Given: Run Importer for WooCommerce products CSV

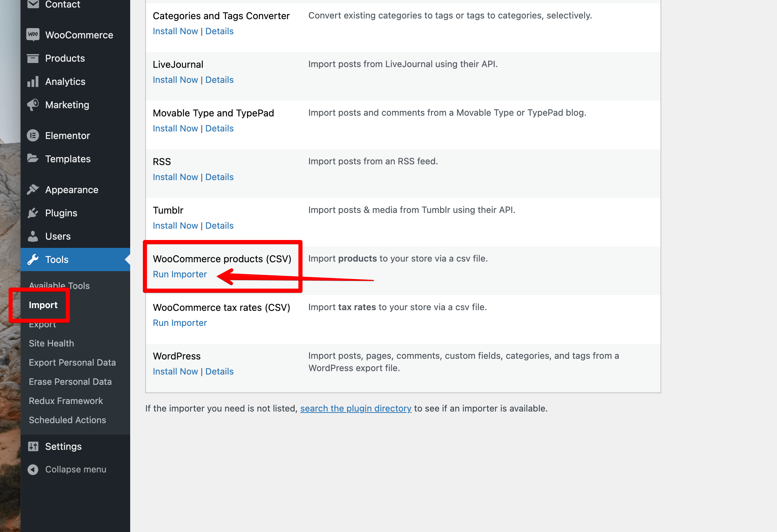Looking at the screenshot, I should [x=180, y=274].
